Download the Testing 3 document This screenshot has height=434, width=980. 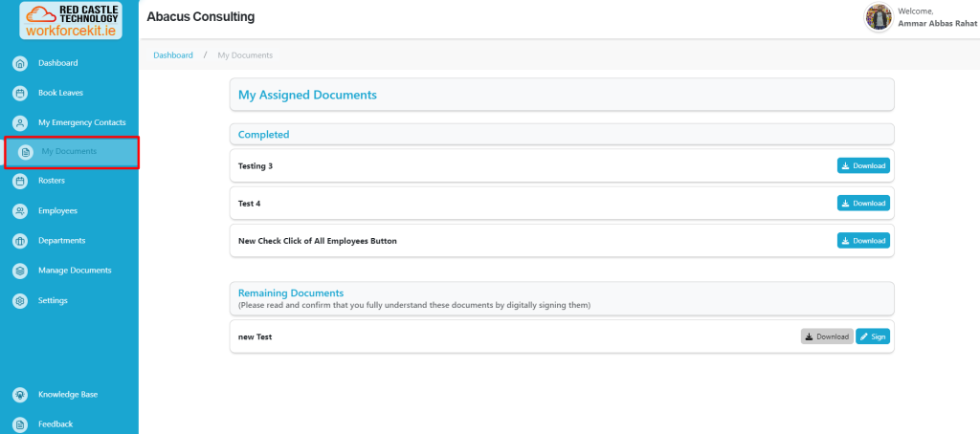tap(863, 165)
